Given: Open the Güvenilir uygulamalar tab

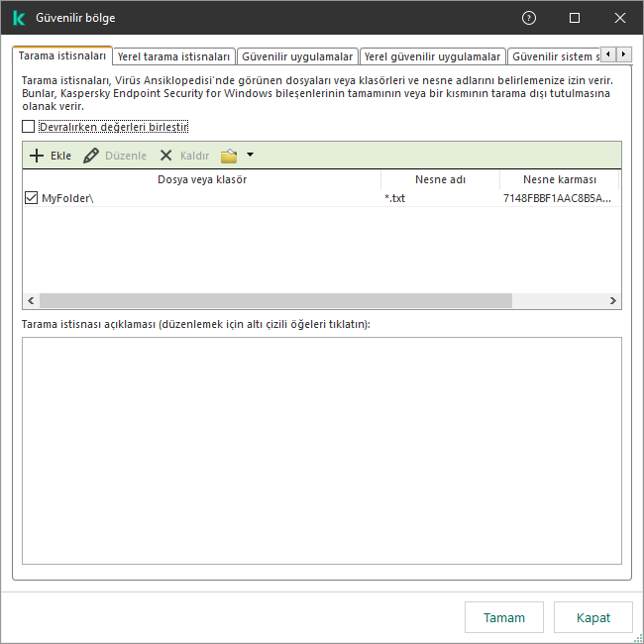Looking at the screenshot, I should click(297, 56).
